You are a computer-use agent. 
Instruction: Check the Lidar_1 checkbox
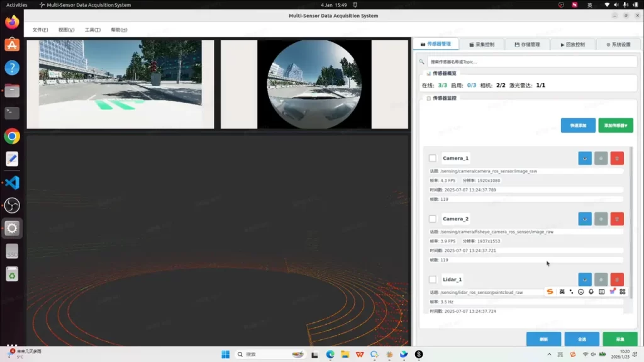pos(433,280)
